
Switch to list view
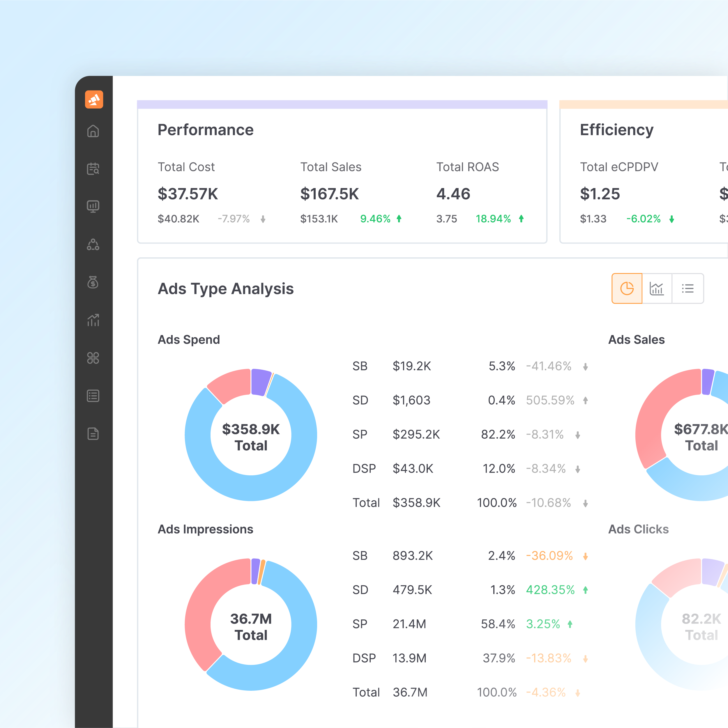tap(688, 289)
